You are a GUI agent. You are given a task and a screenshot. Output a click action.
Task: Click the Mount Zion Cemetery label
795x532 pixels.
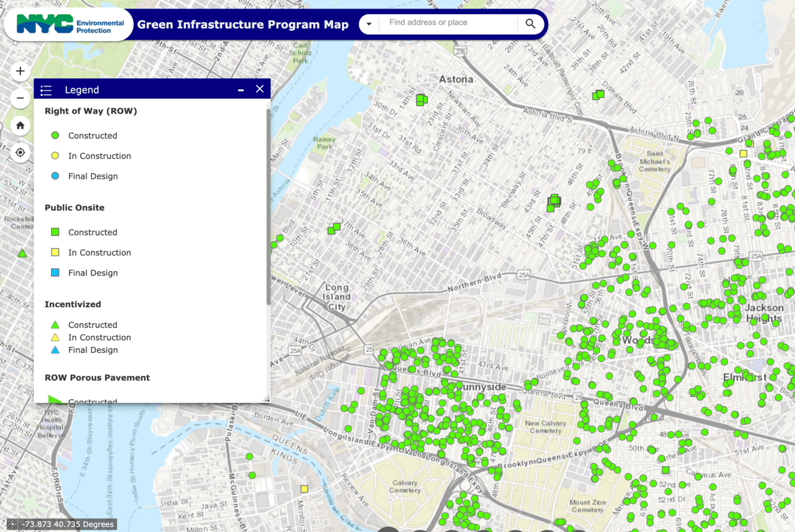point(588,506)
